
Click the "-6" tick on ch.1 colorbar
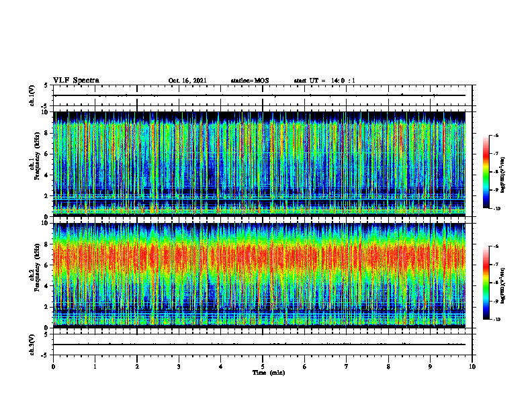(x=496, y=135)
